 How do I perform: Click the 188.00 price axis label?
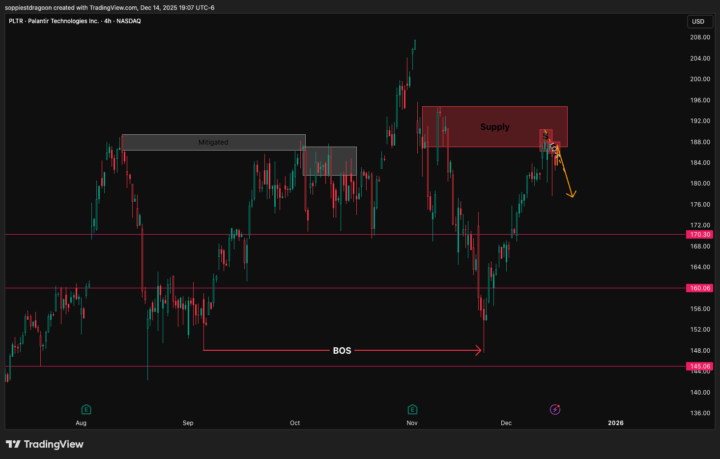pyautogui.click(x=700, y=142)
